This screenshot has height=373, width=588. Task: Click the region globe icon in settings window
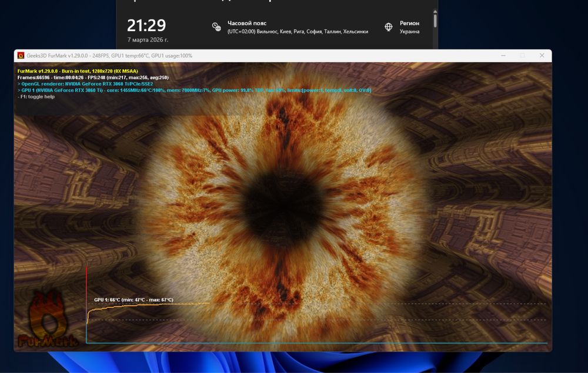tap(389, 26)
